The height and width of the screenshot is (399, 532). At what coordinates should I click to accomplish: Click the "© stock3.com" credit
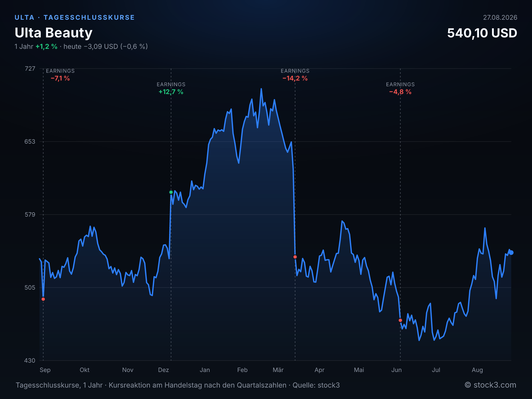tap(490, 385)
